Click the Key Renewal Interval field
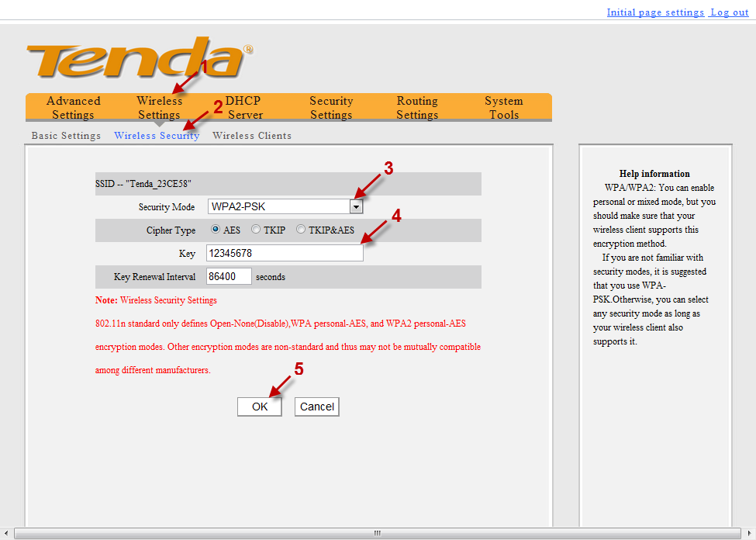 [x=229, y=276]
